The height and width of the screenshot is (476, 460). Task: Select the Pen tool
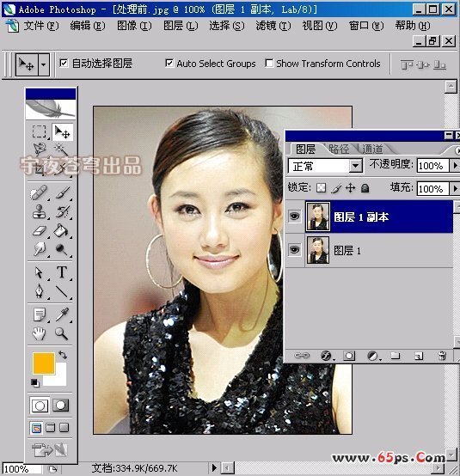[x=40, y=291]
